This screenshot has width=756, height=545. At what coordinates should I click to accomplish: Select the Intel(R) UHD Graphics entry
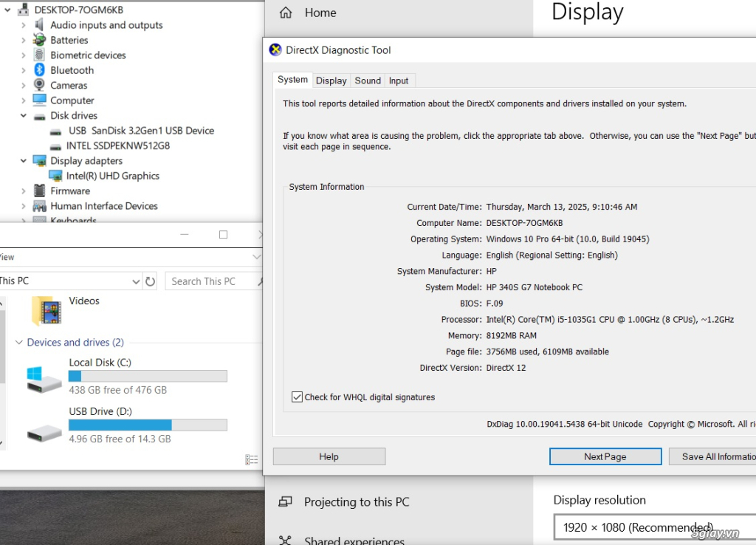[112, 176]
